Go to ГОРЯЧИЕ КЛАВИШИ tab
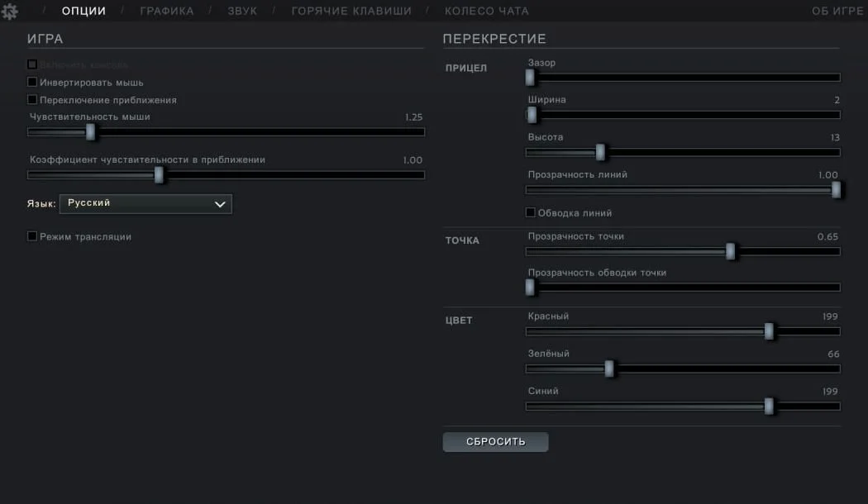This screenshot has width=868, height=504. coord(351,11)
